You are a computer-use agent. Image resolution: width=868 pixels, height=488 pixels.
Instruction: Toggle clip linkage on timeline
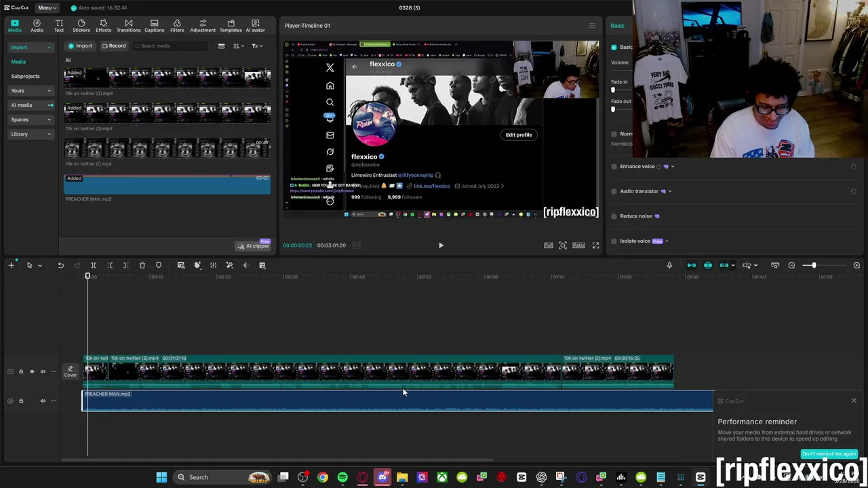point(724,266)
